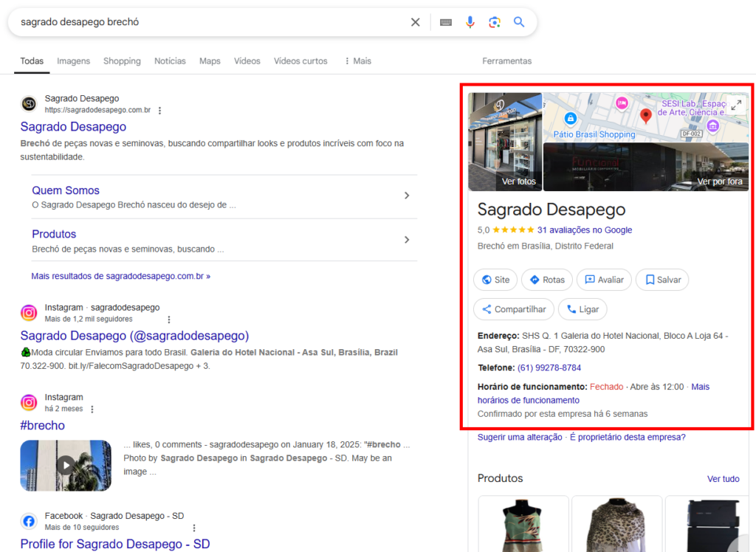This screenshot has height=552, width=756.
Task: Expand the Mais menu
Action: point(358,61)
